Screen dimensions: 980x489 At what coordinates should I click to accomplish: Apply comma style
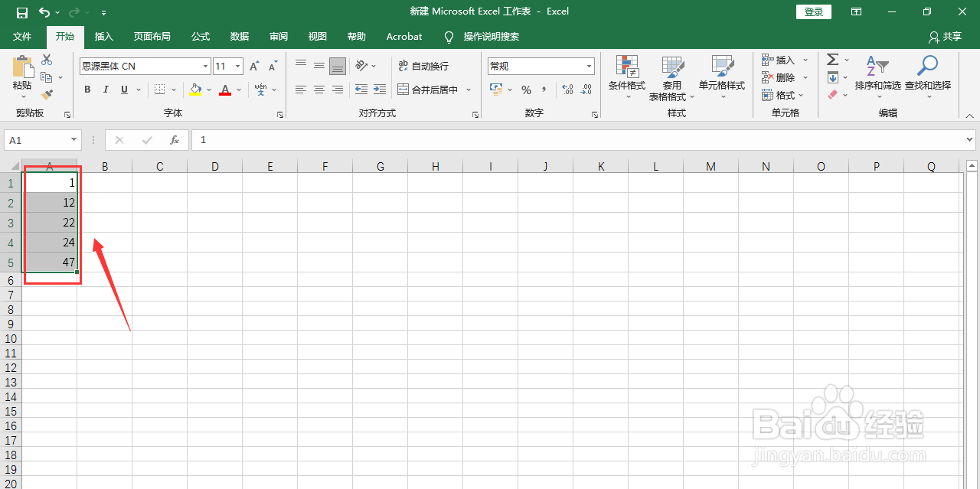pyautogui.click(x=544, y=90)
